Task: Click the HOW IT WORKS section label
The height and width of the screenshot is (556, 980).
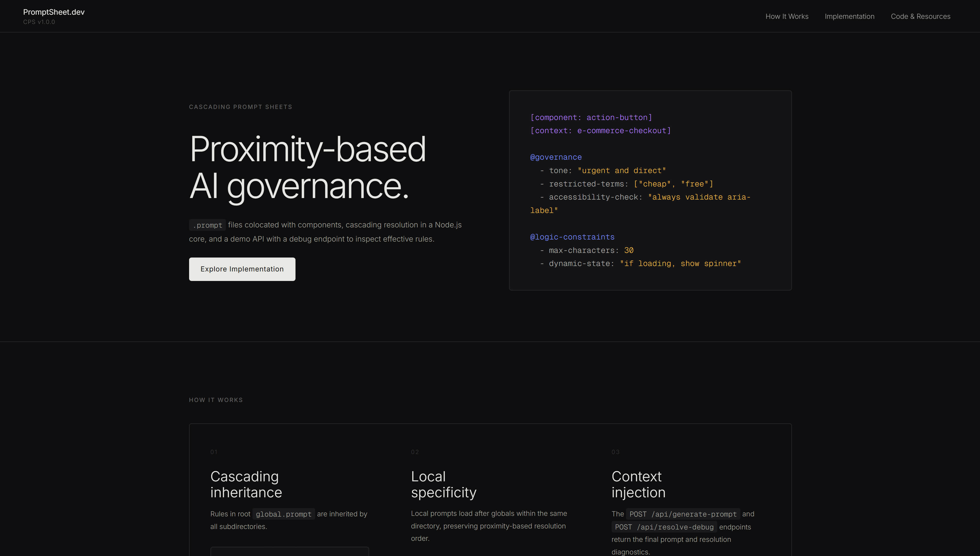Action: (x=216, y=400)
